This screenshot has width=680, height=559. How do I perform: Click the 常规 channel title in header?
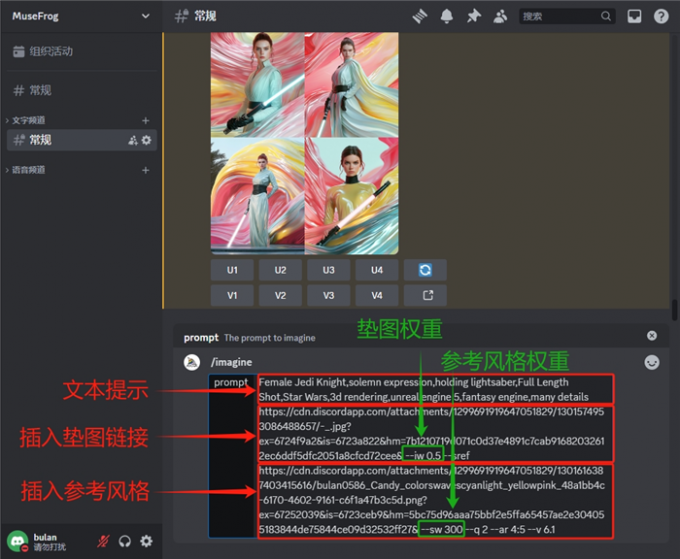(x=205, y=16)
